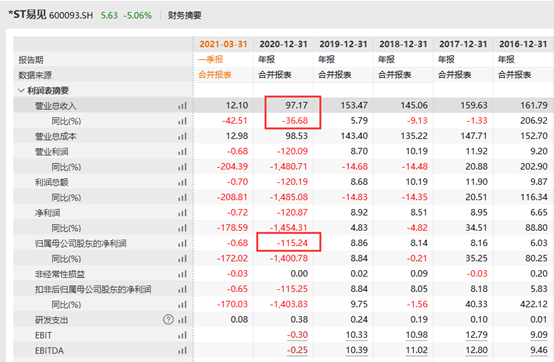Click revenue value 97.17 for 2020
Image resolution: width=554 pixels, height=362 pixels.
coord(296,105)
